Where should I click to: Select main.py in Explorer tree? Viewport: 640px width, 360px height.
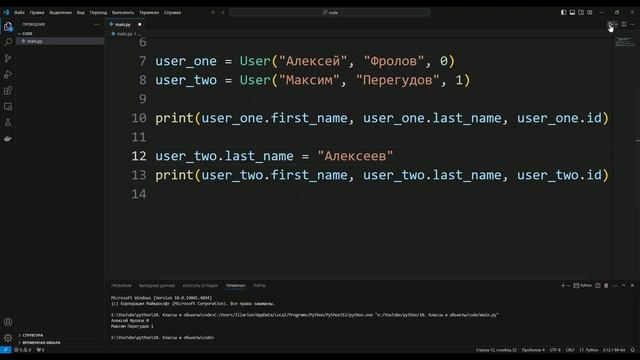coord(60,41)
